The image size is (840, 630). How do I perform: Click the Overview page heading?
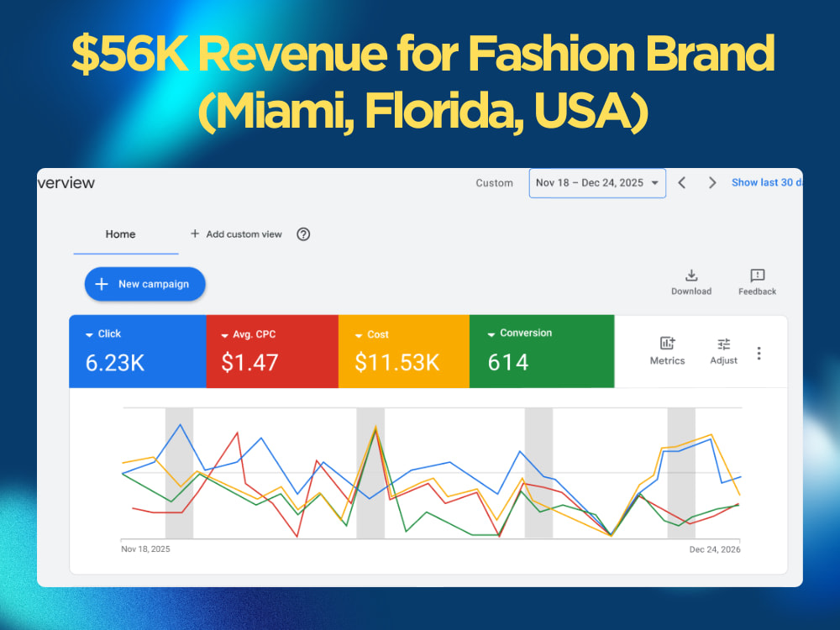[66, 182]
